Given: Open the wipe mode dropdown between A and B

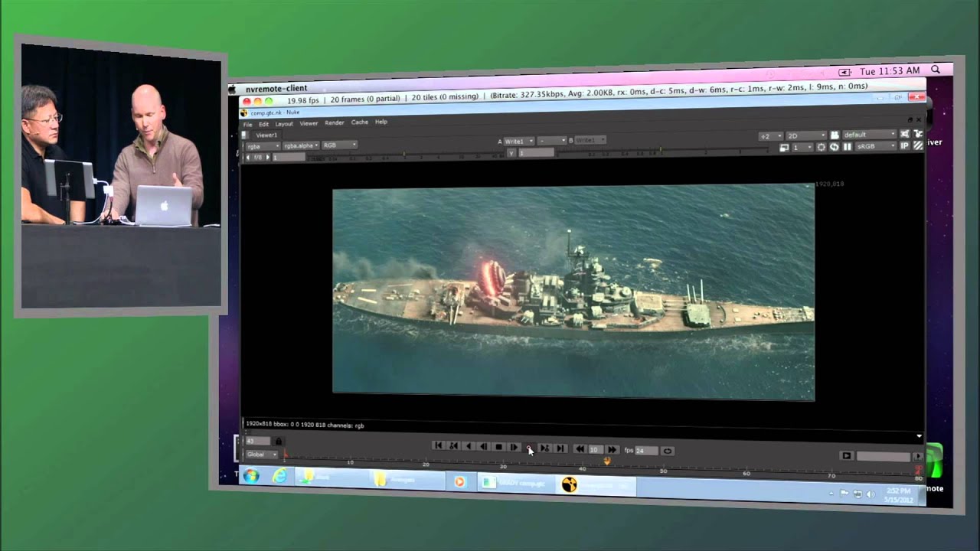Looking at the screenshot, I should pyautogui.click(x=551, y=141).
